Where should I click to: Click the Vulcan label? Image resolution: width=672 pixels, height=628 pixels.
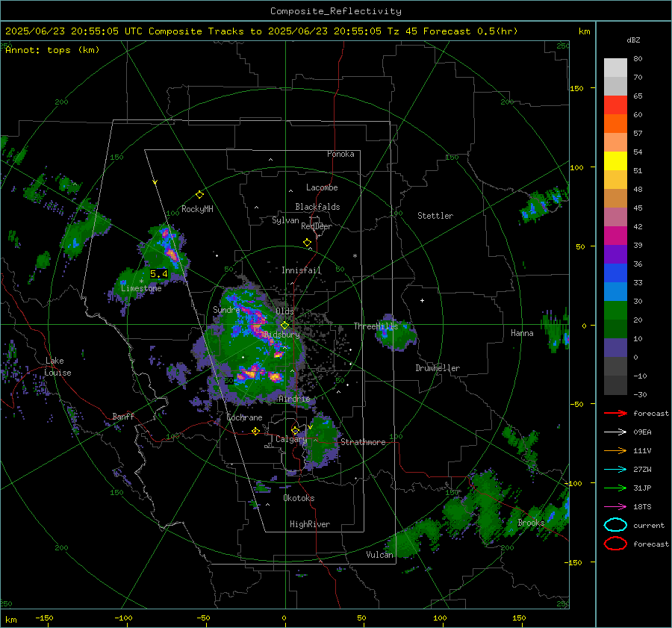380,555
